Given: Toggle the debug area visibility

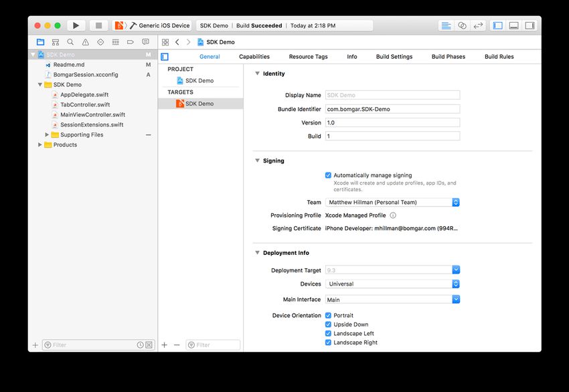Looking at the screenshot, I should 514,25.
